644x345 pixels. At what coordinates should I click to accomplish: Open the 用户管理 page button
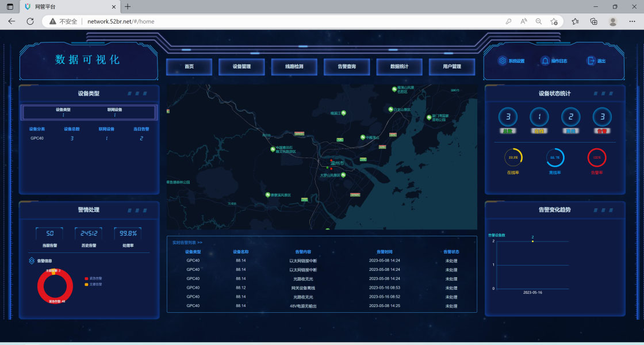pos(452,67)
